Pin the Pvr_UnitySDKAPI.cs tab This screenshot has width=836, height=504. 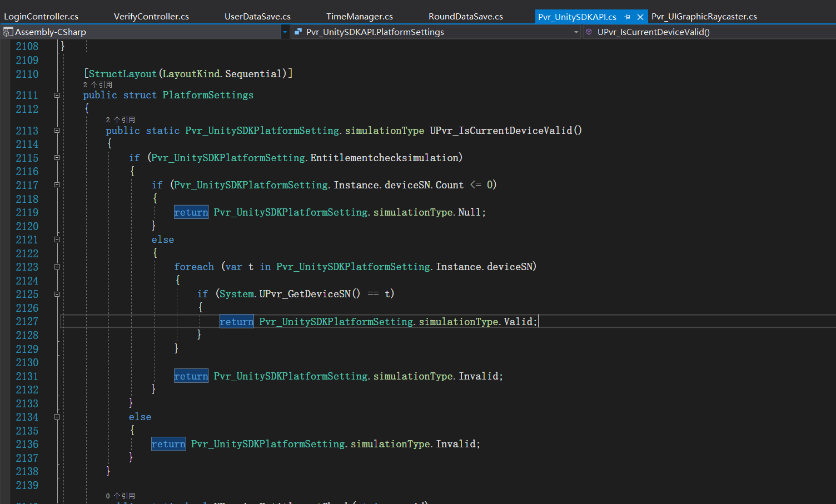pyautogui.click(x=627, y=17)
